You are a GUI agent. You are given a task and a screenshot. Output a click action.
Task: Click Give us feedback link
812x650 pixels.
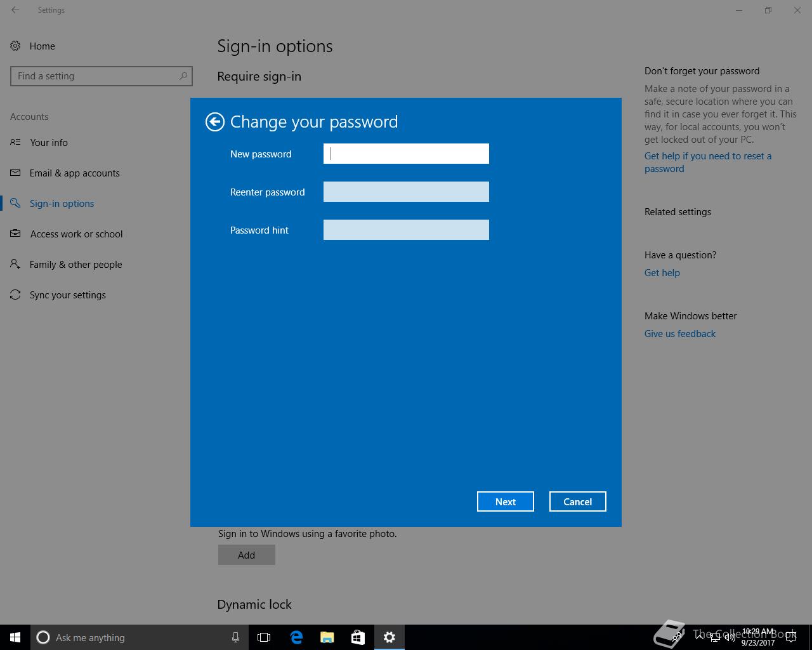[x=680, y=334]
